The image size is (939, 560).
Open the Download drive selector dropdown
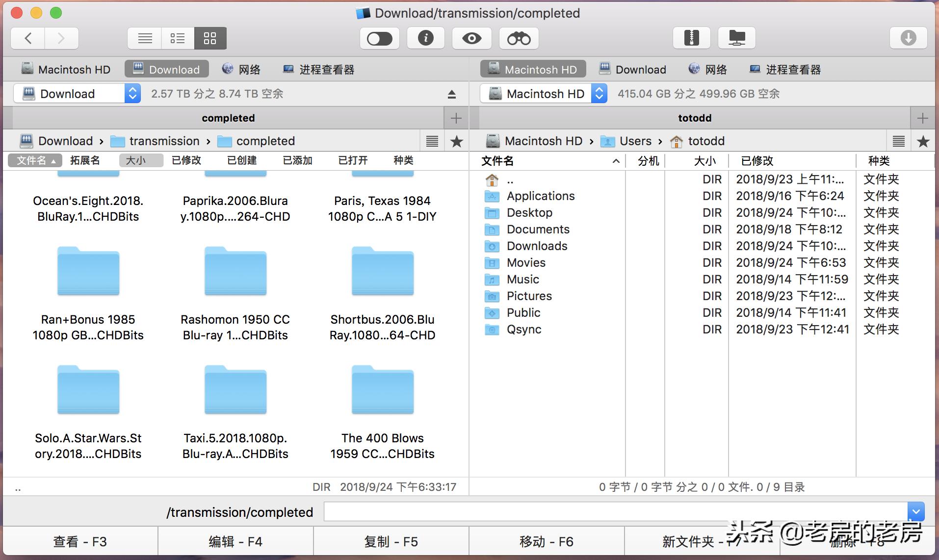pos(131,93)
